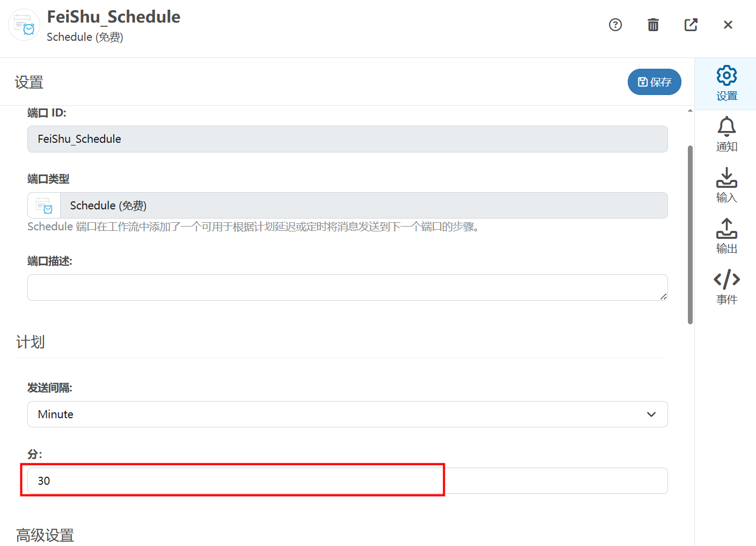
Task: Switch to the 设置 settings tab
Action: pos(726,83)
